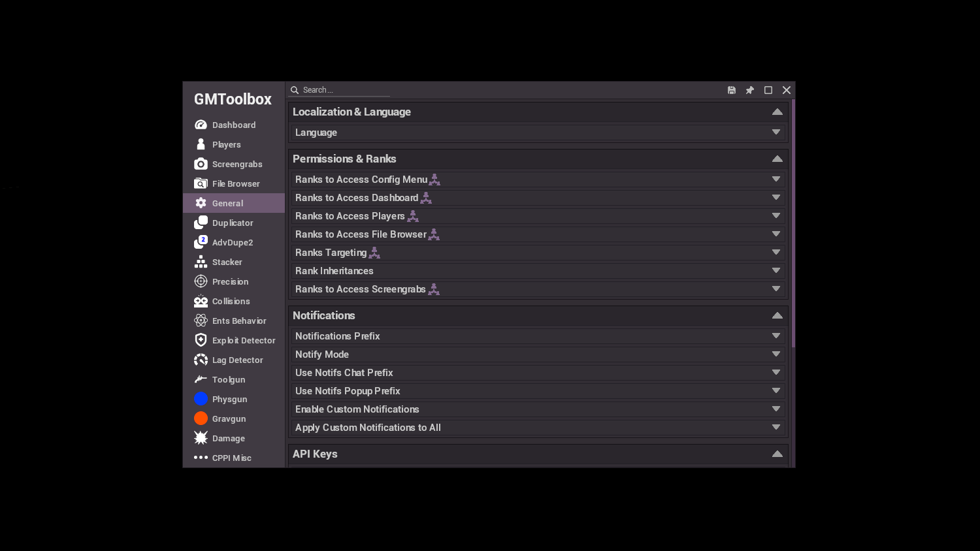
Task: Click the File Browser folder icon
Action: click(201, 183)
